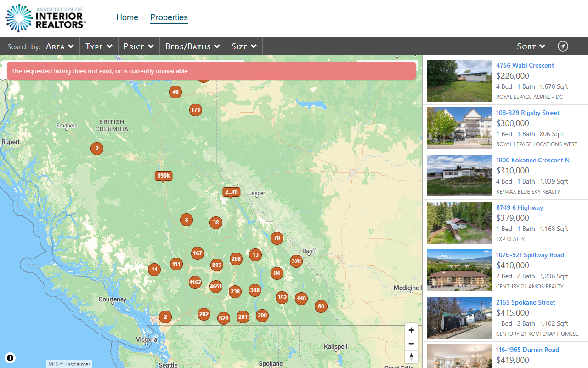This screenshot has width=588, height=368.
Task: Click the 624 cluster marker
Action: pos(224,318)
